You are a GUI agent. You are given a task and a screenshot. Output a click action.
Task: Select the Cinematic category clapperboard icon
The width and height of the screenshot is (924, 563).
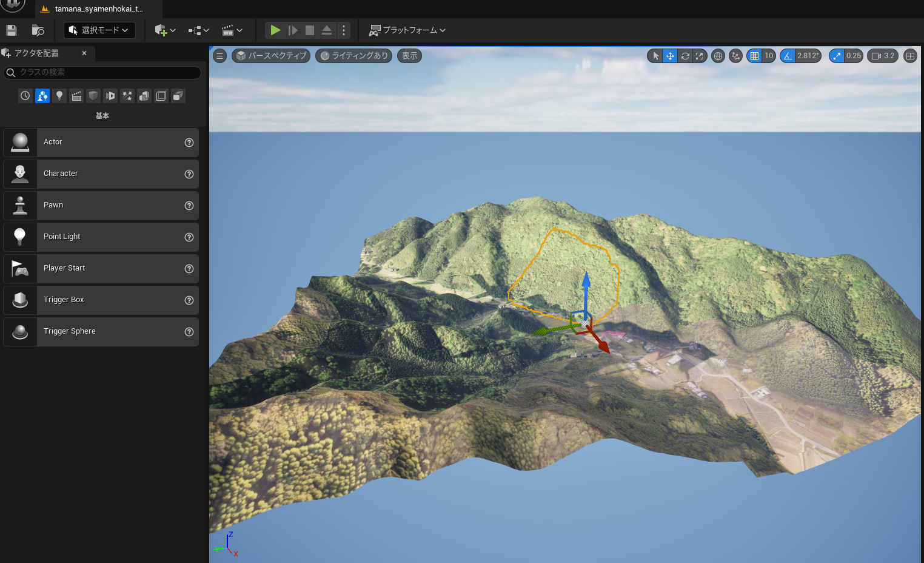[76, 96]
